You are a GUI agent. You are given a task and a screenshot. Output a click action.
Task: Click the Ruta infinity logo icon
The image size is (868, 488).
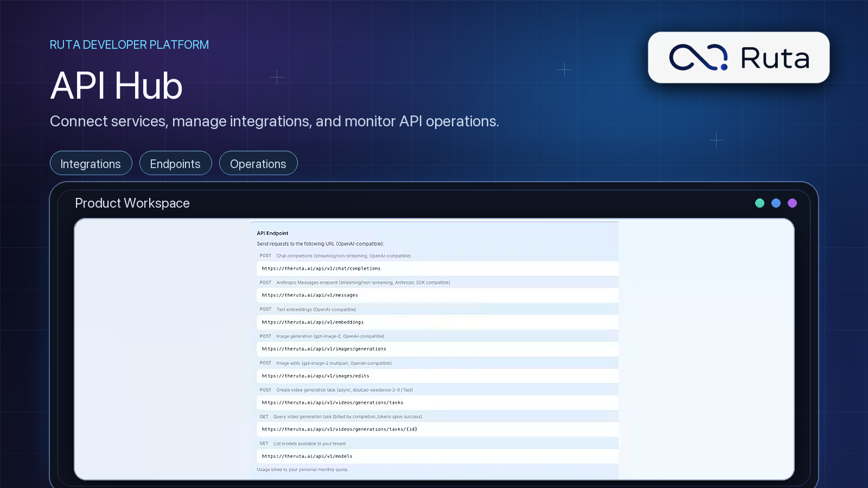click(698, 57)
